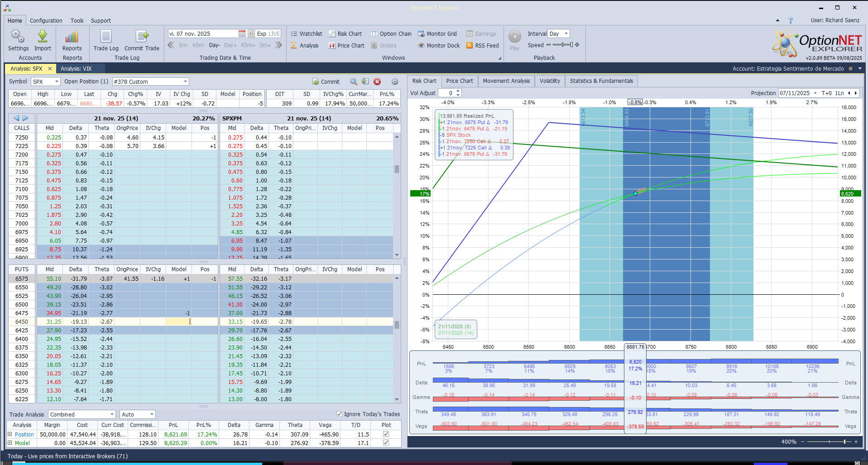Image resolution: width=868 pixels, height=465 pixels.
Task: Increase Vol Adjust with up stepper
Action: pyautogui.click(x=458, y=91)
